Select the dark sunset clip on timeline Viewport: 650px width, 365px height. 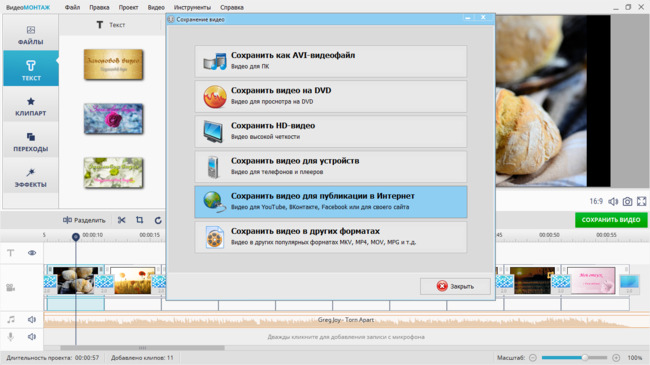click(x=532, y=281)
